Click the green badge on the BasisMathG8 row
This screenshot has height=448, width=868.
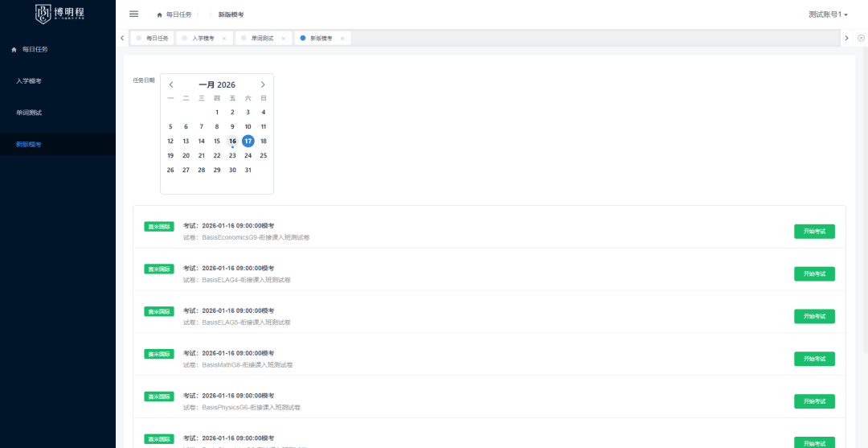pos(159,353)
